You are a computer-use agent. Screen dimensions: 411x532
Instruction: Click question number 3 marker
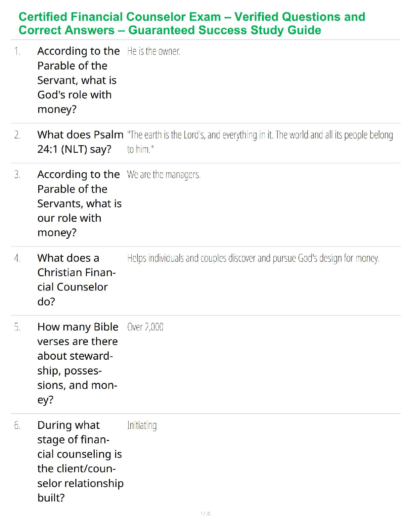click(x=17, y=175)
